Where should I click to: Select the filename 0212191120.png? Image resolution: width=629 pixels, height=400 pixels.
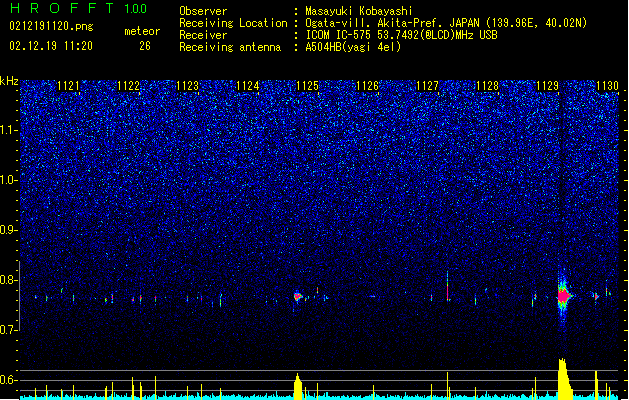coord(51,26)
